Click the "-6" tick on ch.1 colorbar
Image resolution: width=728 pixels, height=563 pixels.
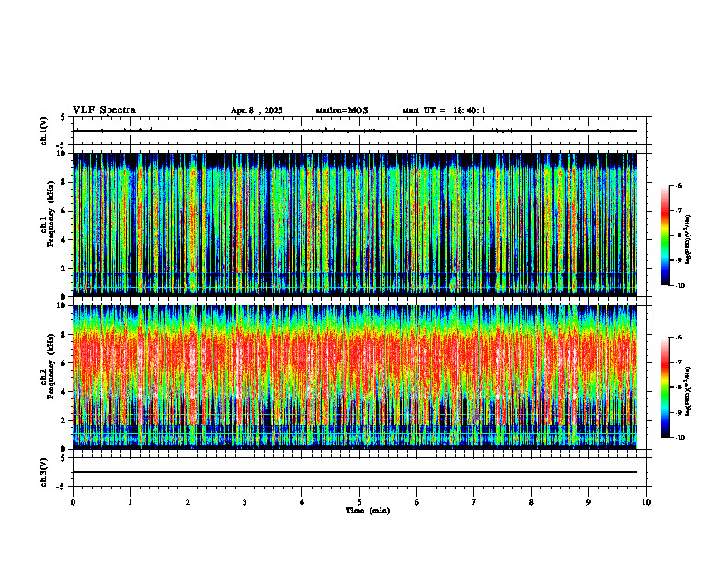coord(678,185)
